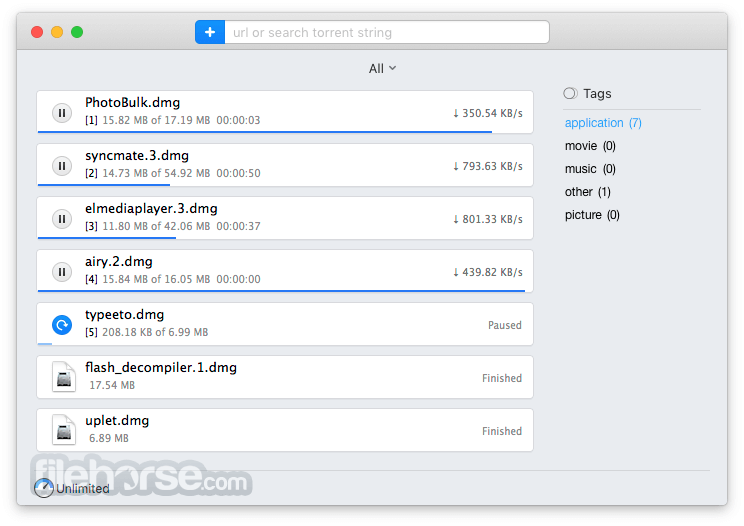Click the 17.54 MB size text
744x526 pixels.
point(112,385)
